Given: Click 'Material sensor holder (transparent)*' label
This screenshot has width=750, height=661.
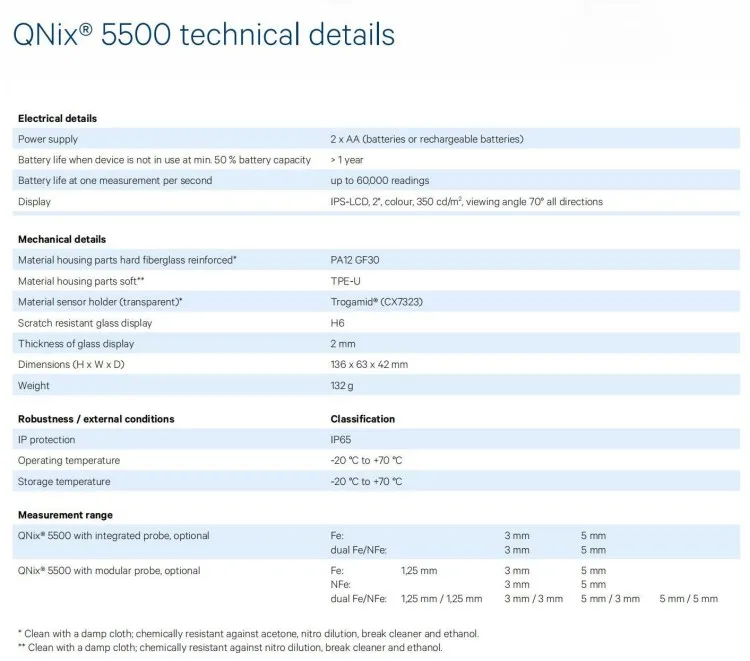Looking at the screenshot, I should (x=100, y=302).
